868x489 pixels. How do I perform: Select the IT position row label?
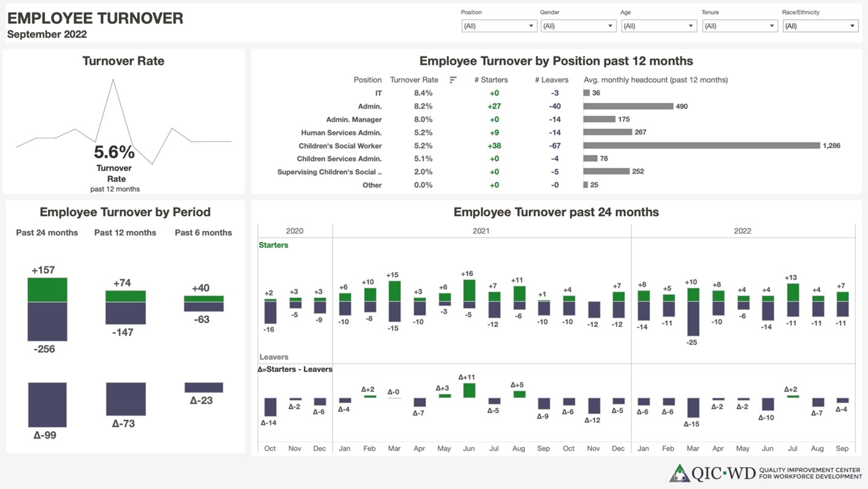(378, 93)
